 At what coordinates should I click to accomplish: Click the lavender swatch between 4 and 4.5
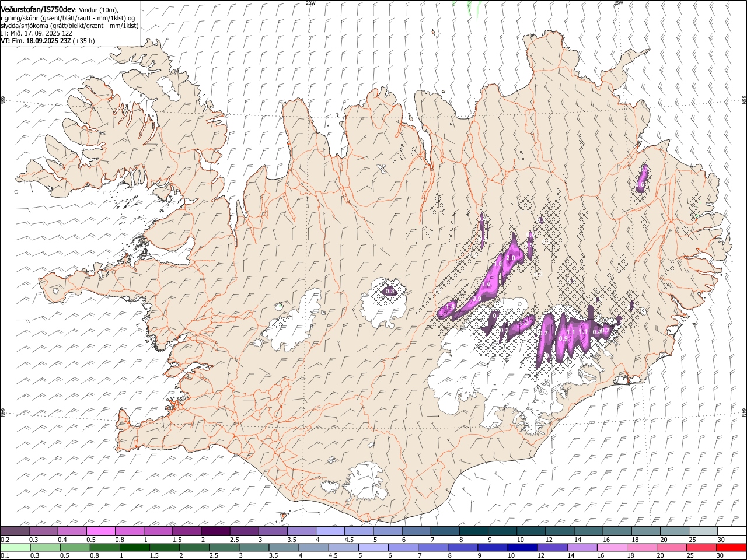(330, 531)
